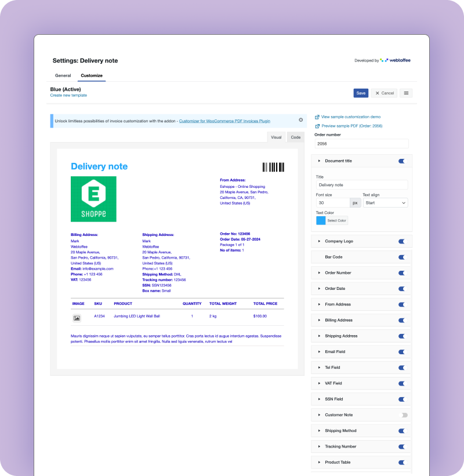Switch to the General tab
Image resolution: width=464 pixels, height=476 pixels.
tap(63, 75)
